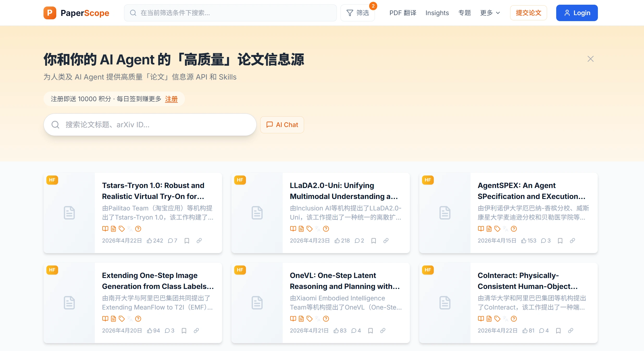Click the link share icon on AgentSPEX card

pyautogui.click(x=572, y=240)
